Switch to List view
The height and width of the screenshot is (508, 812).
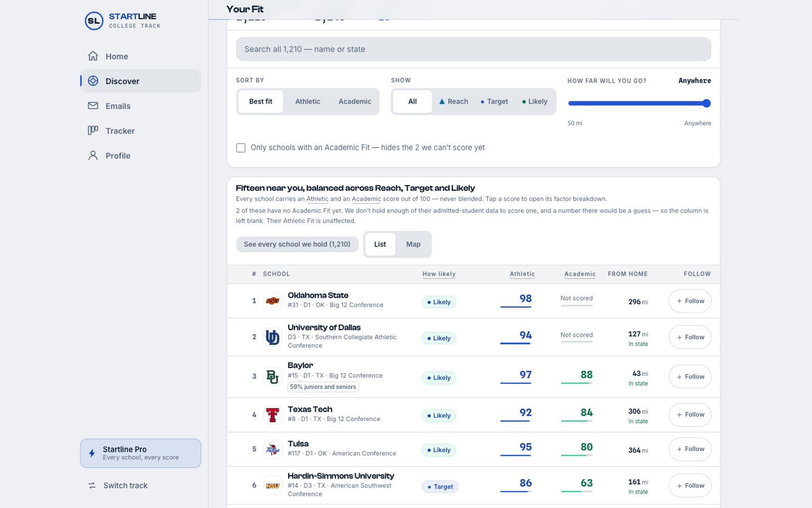click(380, 245)
